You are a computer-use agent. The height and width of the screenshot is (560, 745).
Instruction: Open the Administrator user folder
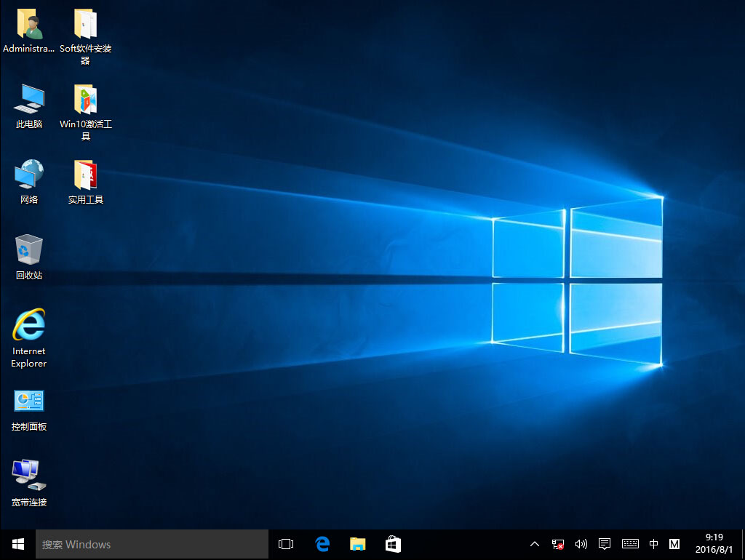[28, 24]
